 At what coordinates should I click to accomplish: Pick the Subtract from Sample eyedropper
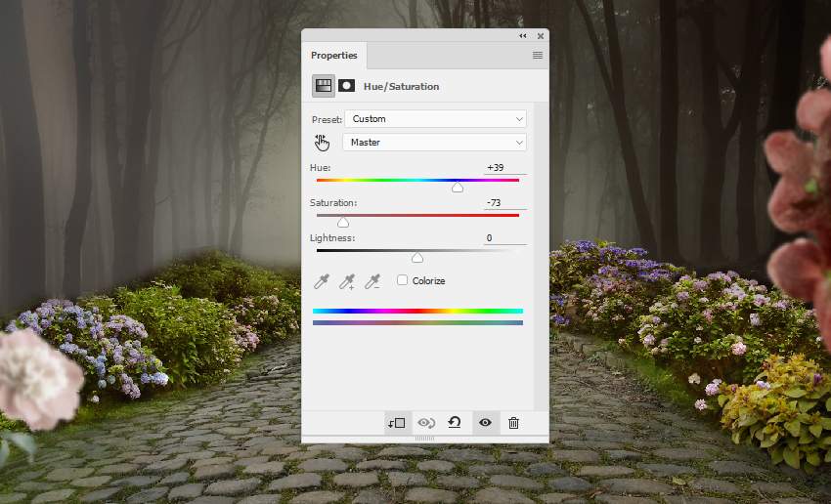tap(372, 281)
